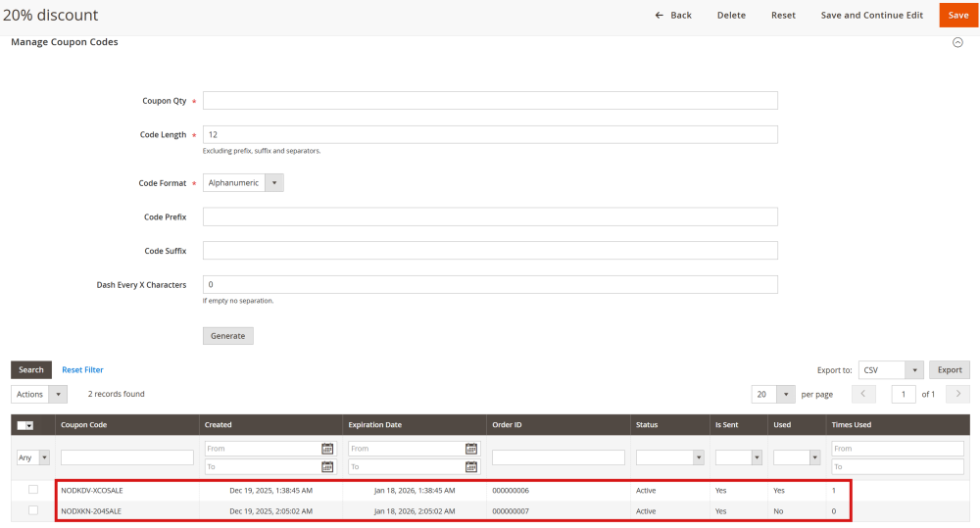
Task: Focus the Code Prefix field
Action: pyautogui.click(x=490, y=216)
